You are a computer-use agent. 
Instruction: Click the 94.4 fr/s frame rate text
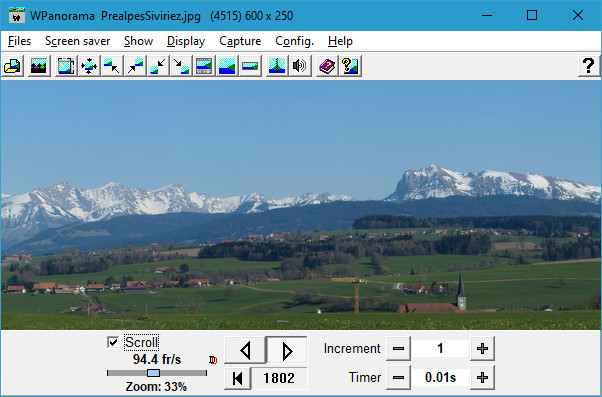pyautogui.click(x=157, y=359)
